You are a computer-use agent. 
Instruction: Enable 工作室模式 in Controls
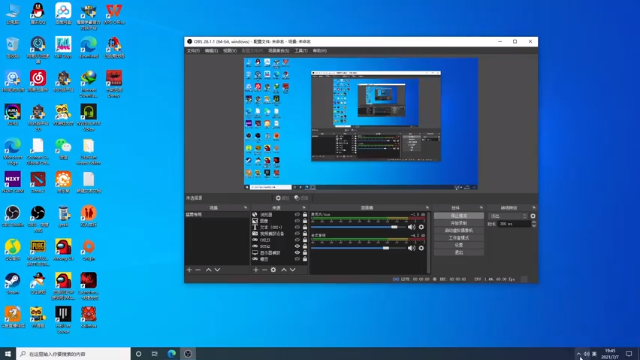[x=459, y=238]
